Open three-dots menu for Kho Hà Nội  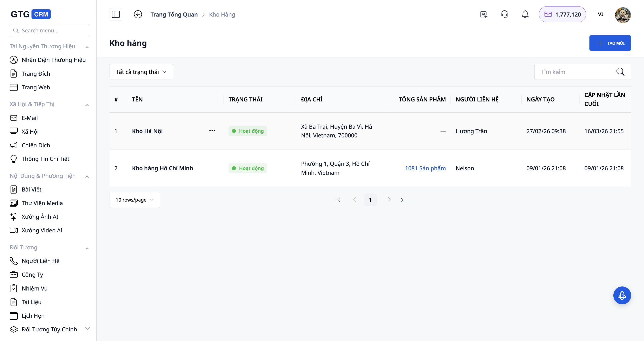pyautogui.click(x=212, y=131)
